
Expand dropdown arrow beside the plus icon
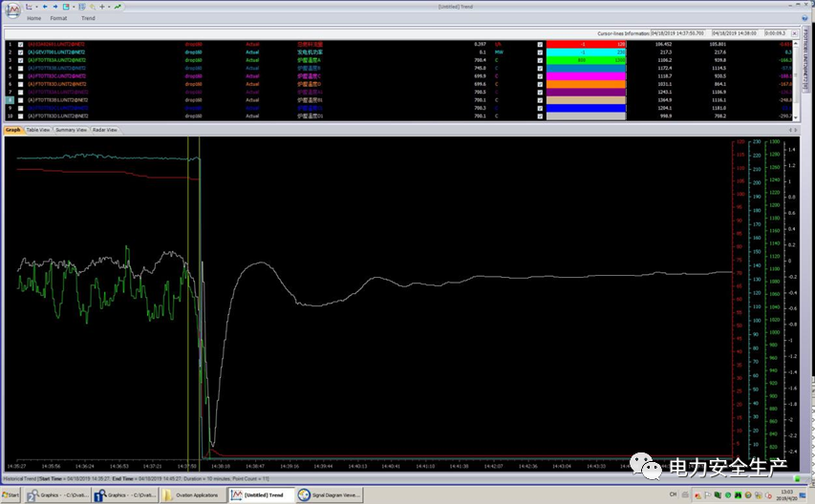(x=108, y=7)
